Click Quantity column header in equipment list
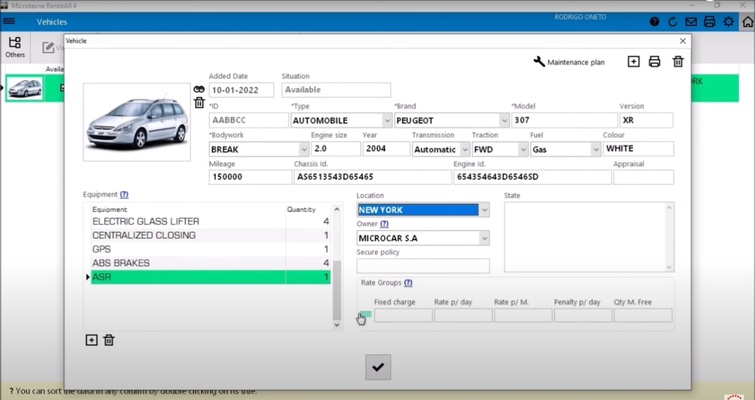755x400 pixels. (x=301, y=209)
